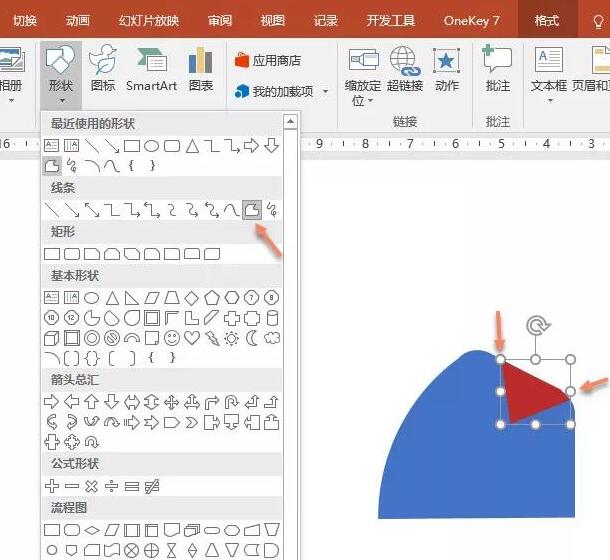
Task: Select the left arrow in 箭头总汇
Action: pyautogui.click(x=72, y=402)
